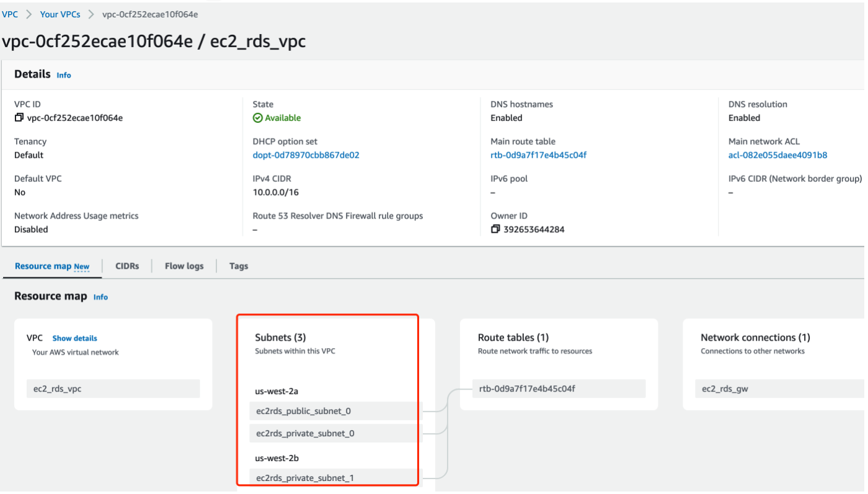This screenshot has width=868, height=494.
Task: Expand VPC card with Show details
Action: pyautogui.click(x=74, y=338)
